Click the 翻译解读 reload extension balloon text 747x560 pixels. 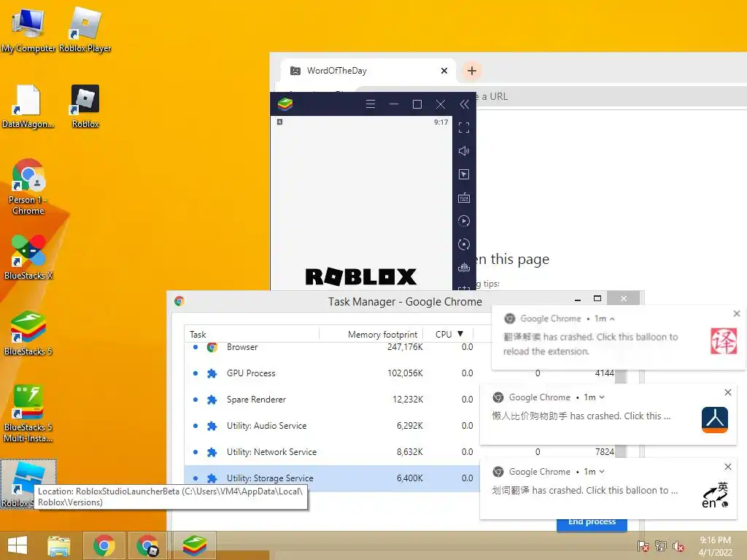(591, 344)
